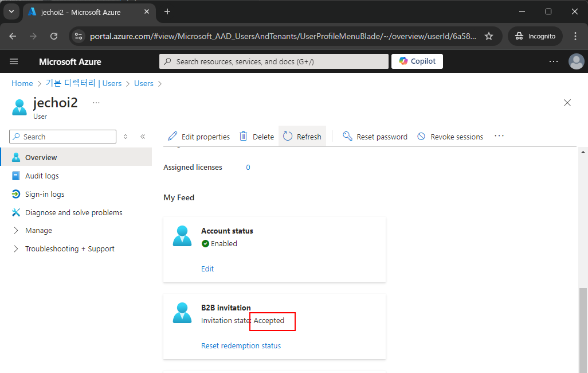
Task: Click the Audit logs book icon
Action: coord(15,176)
